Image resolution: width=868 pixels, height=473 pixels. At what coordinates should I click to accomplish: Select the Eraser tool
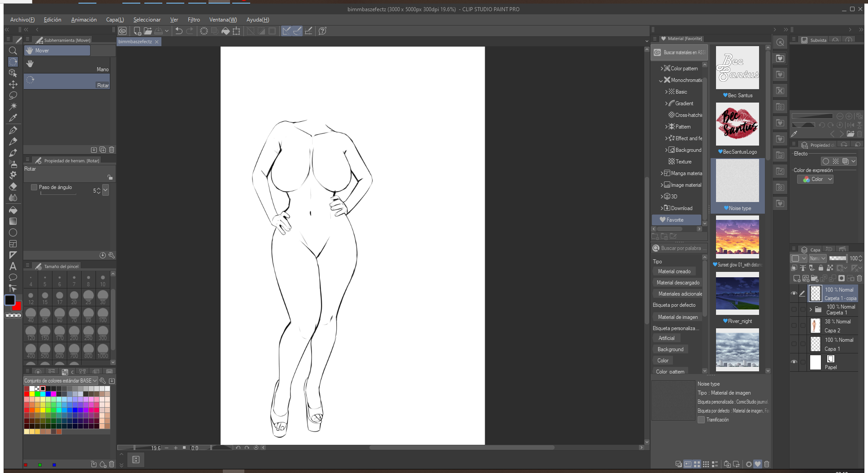click(13, 186)
